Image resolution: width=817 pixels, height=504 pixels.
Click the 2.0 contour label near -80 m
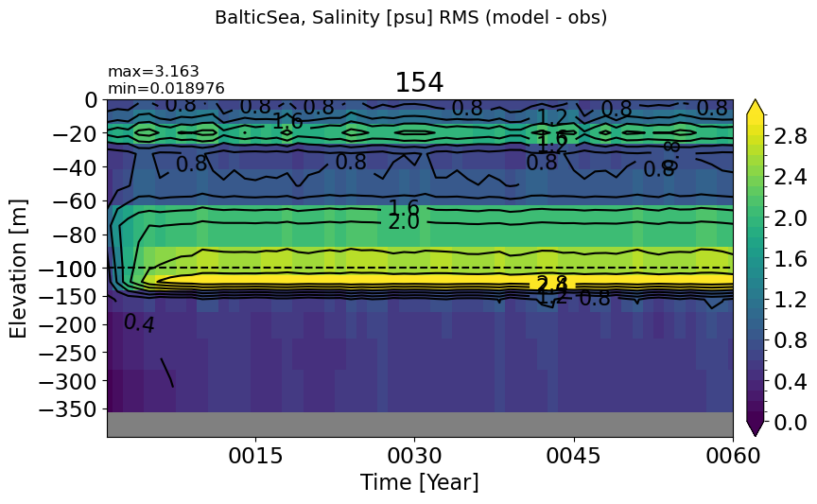(x=404, y=222)
